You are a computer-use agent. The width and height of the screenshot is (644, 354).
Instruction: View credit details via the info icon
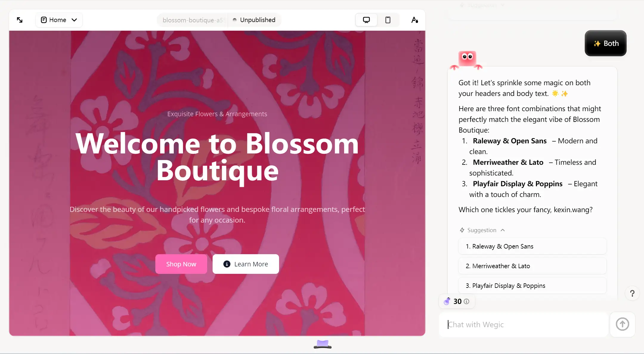coord(466,301)
